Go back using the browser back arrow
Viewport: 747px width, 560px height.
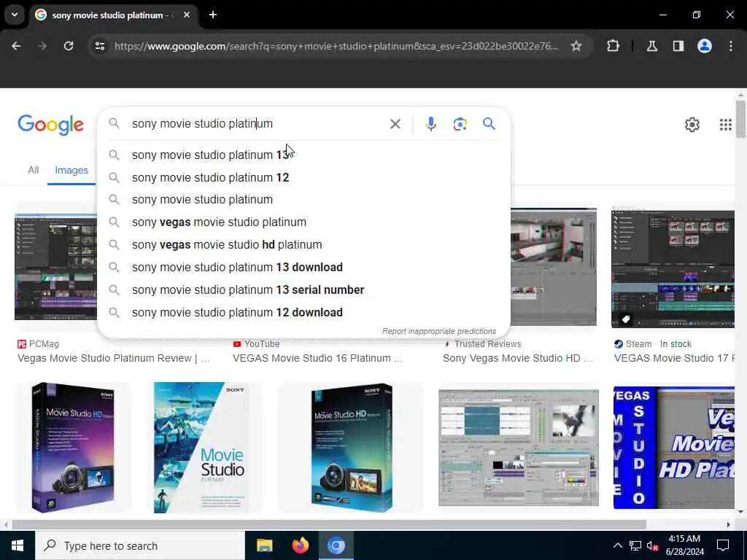[x=16, y=46]
